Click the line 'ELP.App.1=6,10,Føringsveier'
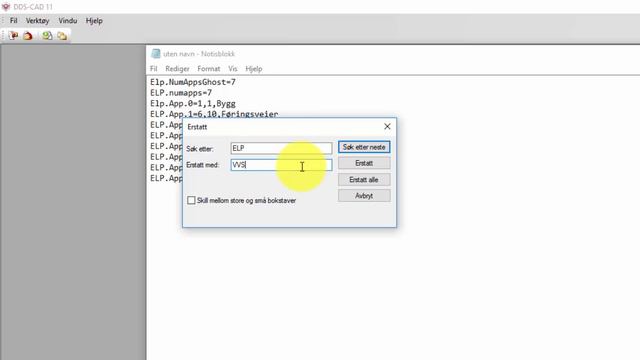 click(x=214, y=114)
